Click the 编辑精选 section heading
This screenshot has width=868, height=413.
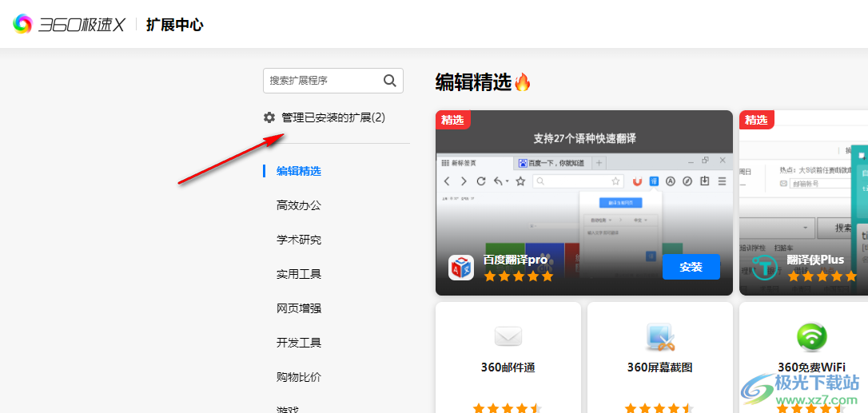tap(473, 82)
